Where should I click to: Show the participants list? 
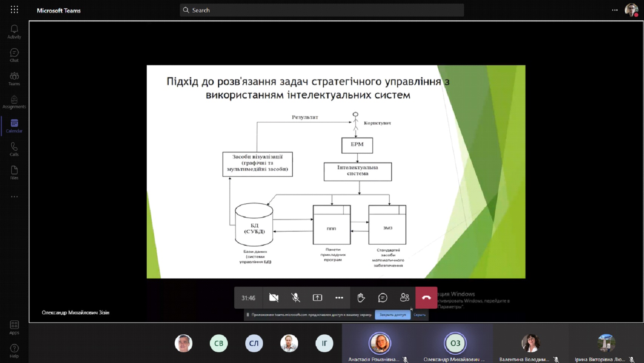[x=404, y=298]
